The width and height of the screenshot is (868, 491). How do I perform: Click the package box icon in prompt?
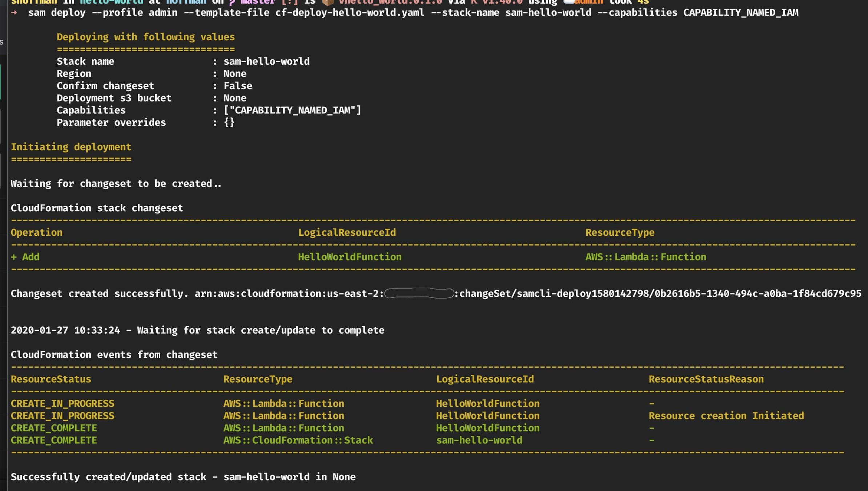328,2
